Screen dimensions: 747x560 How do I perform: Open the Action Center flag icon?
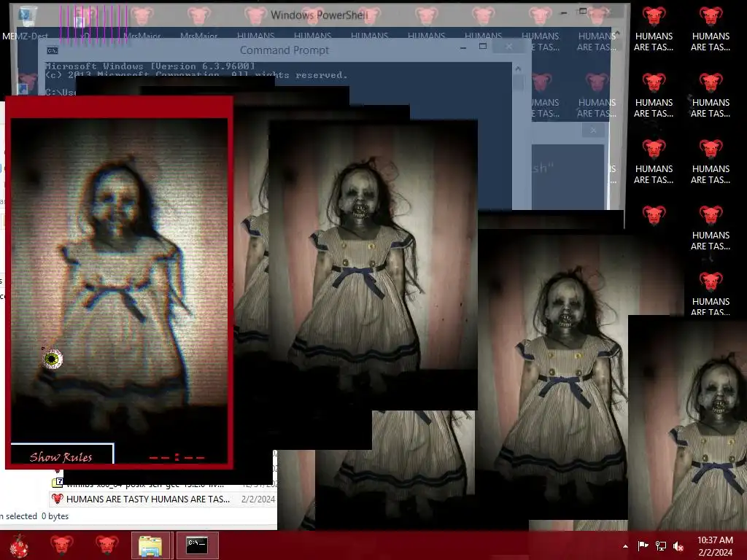pyautogui.click(x=643, y=545)
